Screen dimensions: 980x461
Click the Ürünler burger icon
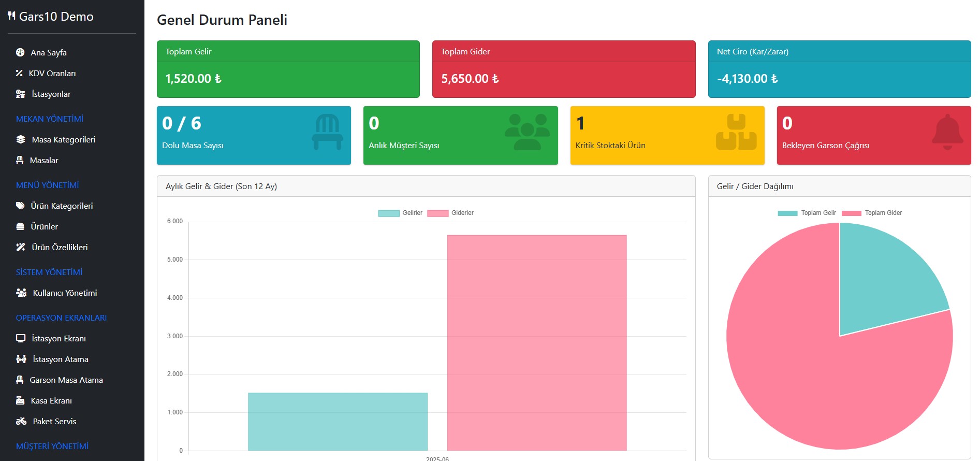(20, 226)
